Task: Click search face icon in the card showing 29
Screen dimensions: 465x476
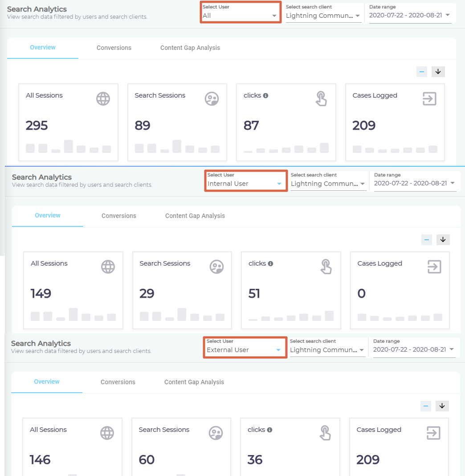Action: coord(216,267)
